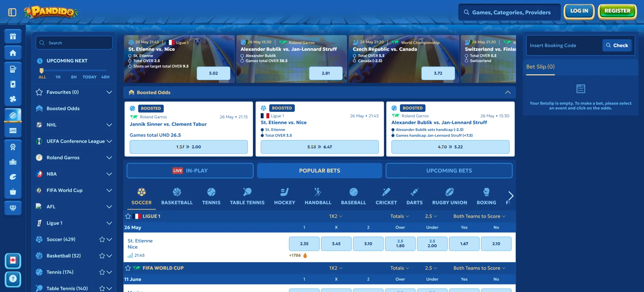This screenshot has width=644, height=292.
Task: Open the Bet Slip (0) tab
Action: click(540, 67)
